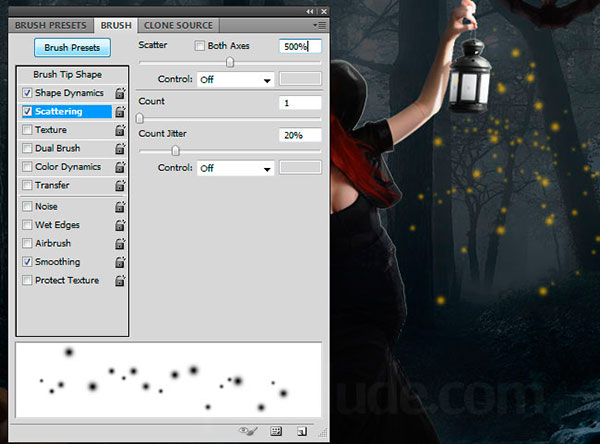The width and height of the screenshot is (600, 444).
Task: Select the Texture label
Action: (51, 130)
